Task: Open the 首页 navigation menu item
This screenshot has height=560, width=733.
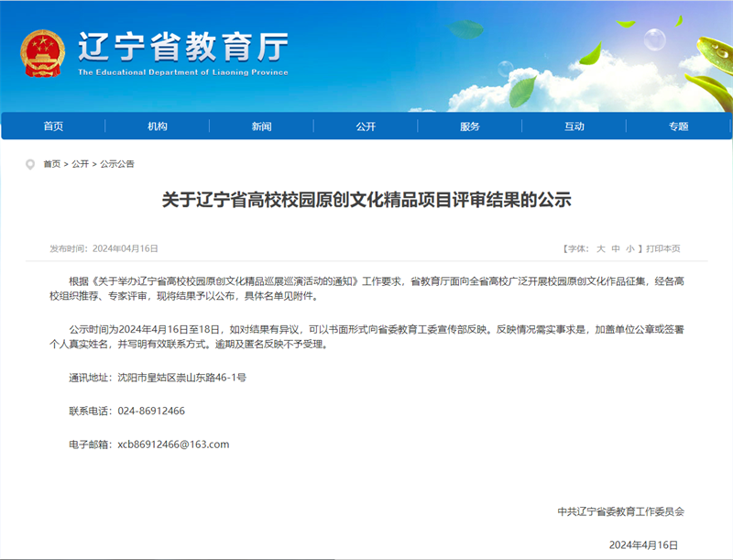Action: coord(53,126)
